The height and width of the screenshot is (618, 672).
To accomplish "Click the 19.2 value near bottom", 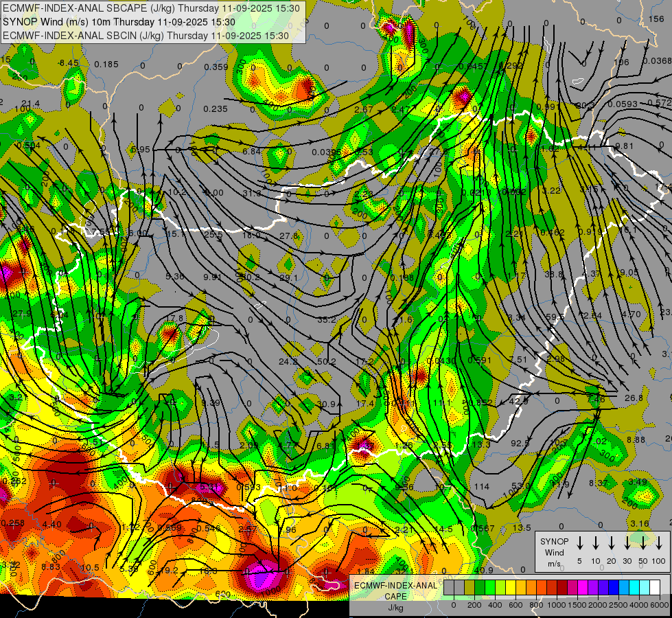I will click(168, 570).
